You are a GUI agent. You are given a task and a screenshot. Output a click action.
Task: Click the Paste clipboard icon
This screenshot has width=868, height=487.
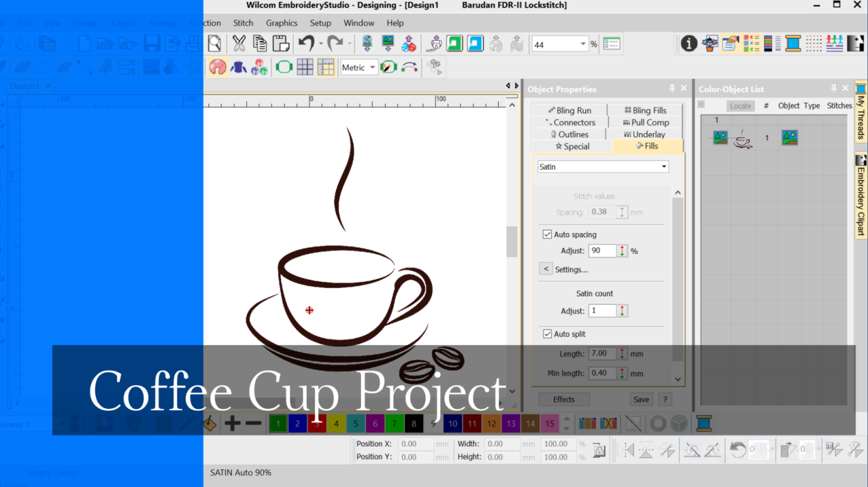click(x=281, y=43)
